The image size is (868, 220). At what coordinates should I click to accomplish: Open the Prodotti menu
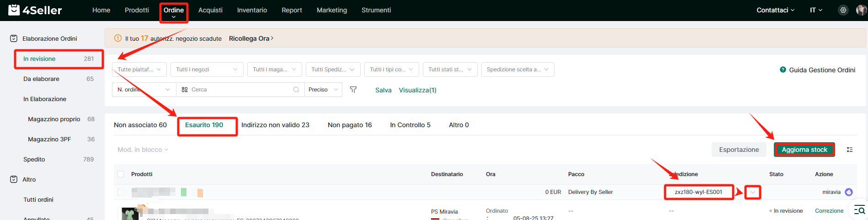[x=137, y=10]
